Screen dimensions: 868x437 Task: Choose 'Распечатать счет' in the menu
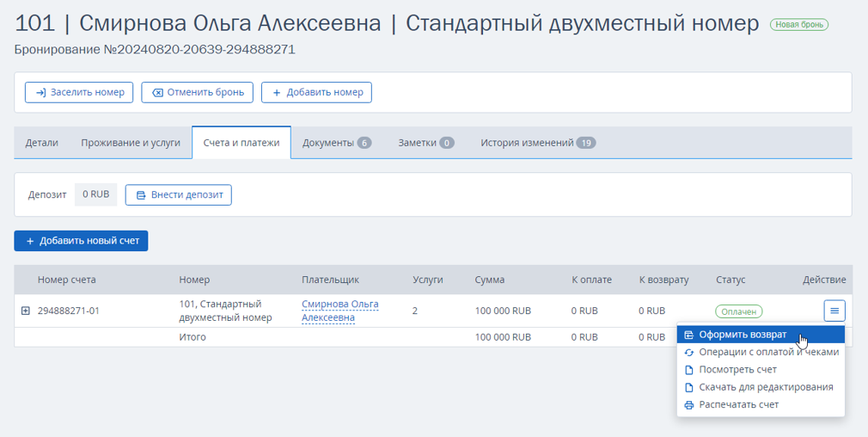pos(761,405)
